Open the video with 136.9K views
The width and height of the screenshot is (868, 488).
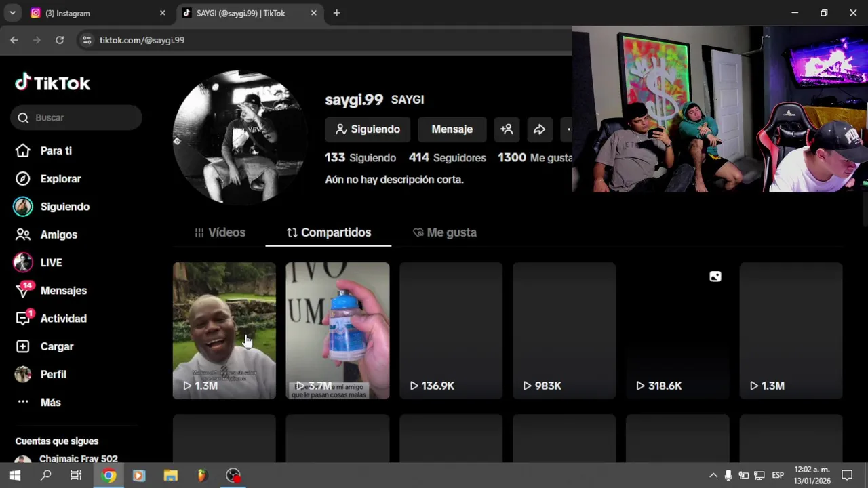coord(451,331)
